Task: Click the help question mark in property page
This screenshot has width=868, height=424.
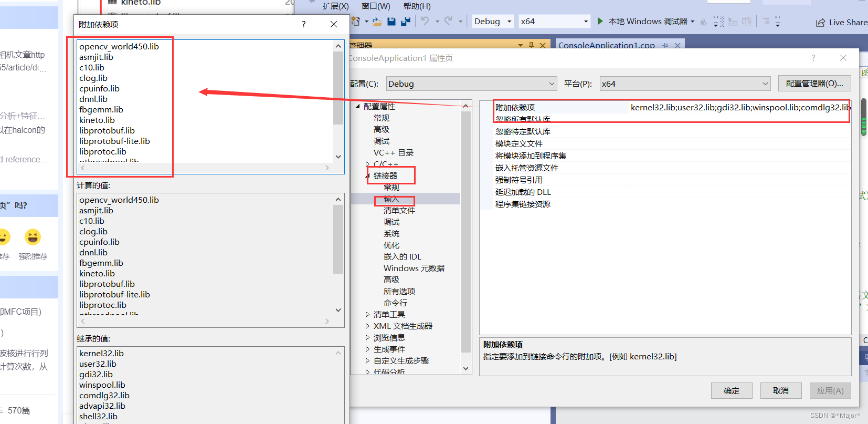Action: (x=813, y=58)
